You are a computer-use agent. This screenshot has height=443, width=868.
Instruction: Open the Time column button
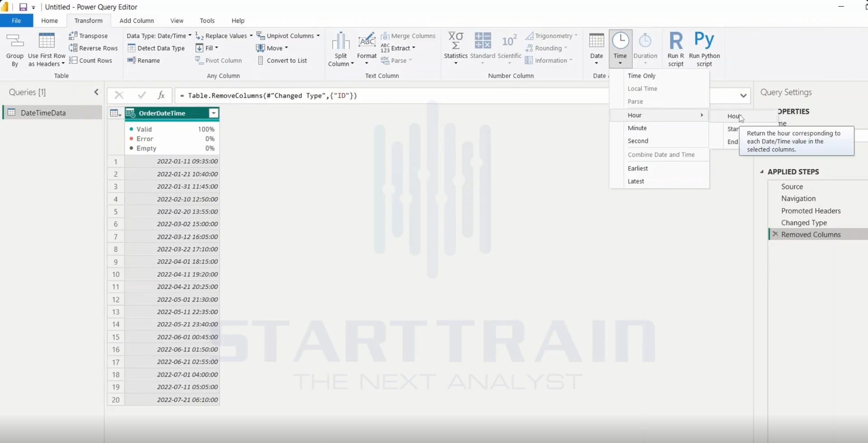coord(620,49)
